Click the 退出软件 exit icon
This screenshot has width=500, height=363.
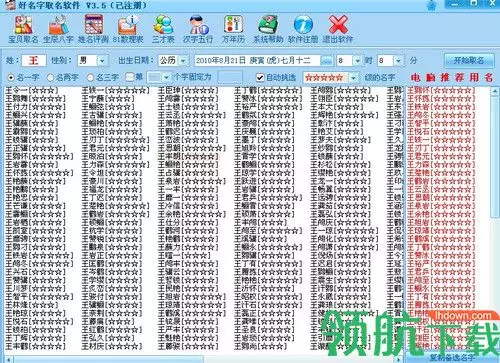pyautogui.click(x=338, y=29)
